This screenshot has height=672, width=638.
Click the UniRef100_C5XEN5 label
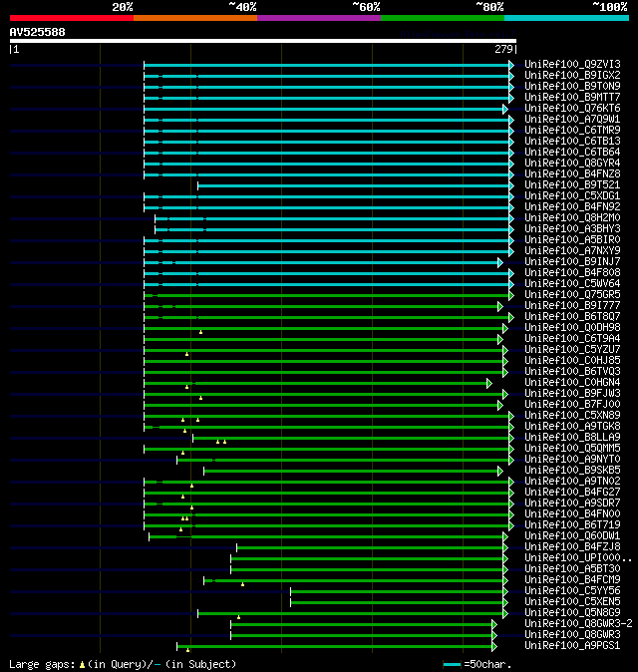(572, 602)
